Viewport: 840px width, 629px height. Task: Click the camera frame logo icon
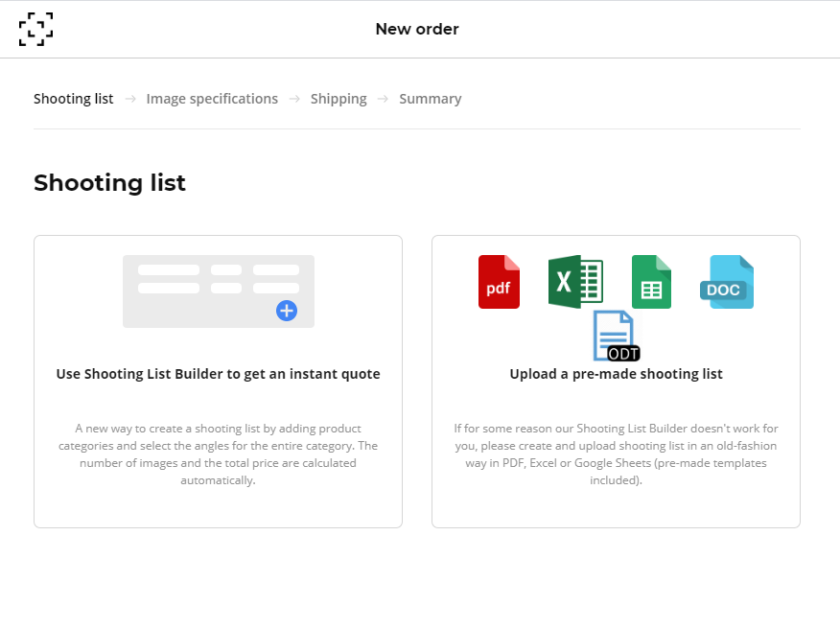36,29
